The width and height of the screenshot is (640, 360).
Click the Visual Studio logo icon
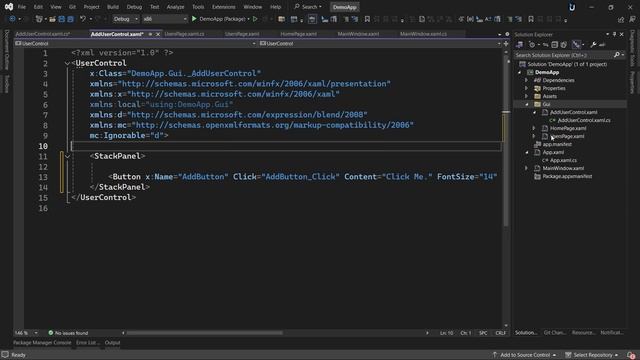click(x=9, y=7)
